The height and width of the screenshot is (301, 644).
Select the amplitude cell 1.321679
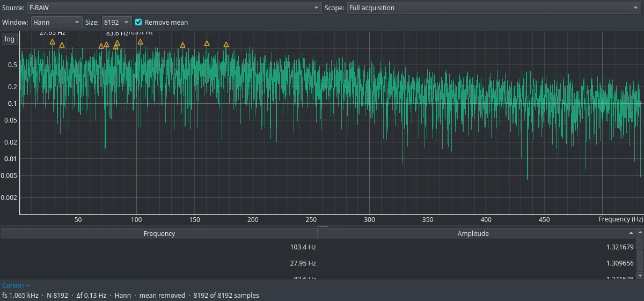pyautogui.click(x=477, y=247)
